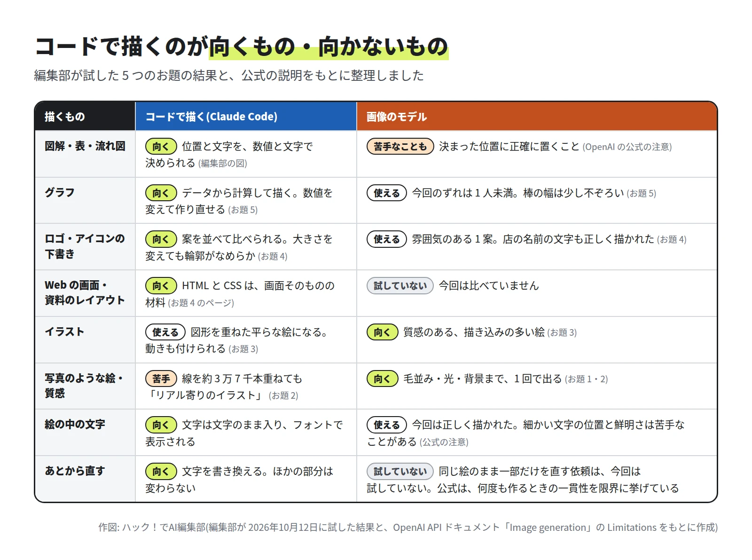Click the グラフ row label
This screenshot has width=752, height=560.
coord(60,192)
